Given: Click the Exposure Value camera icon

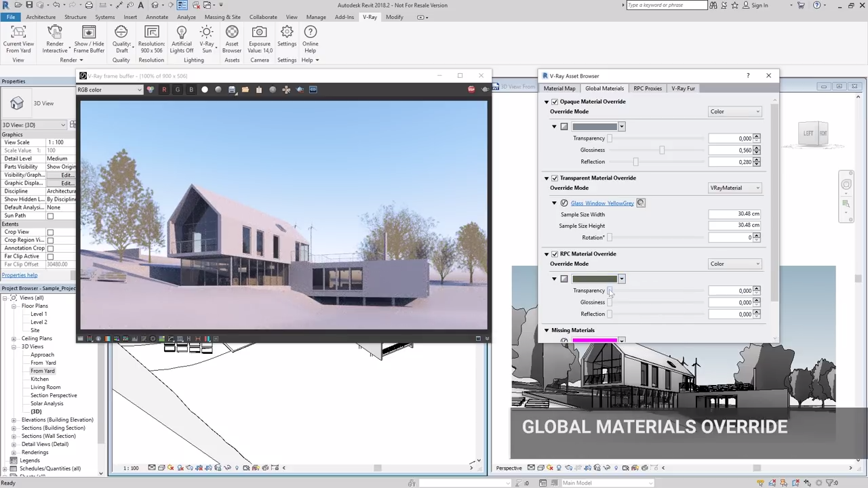Looking at the screenshot, I should (x=259, y=33).
